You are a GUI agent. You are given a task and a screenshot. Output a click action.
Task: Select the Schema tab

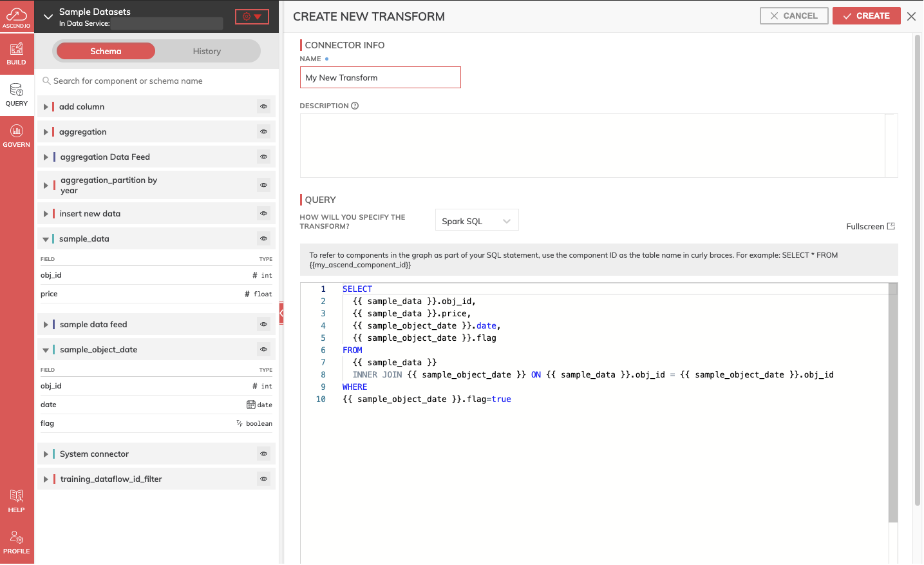click(106, 52)
